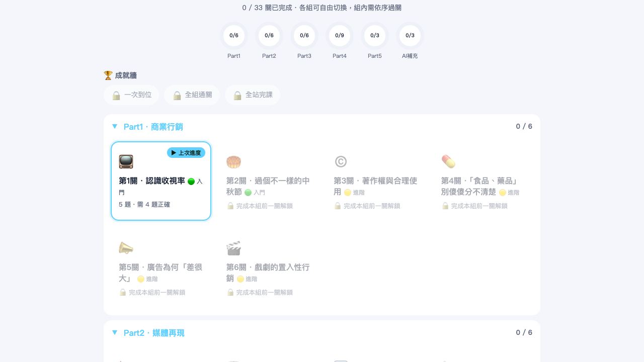Image resolution: width=644 pixels, height=362 pixels.
Task: Click the trophy icon beside 成就牆
Action: pos(108,75)
